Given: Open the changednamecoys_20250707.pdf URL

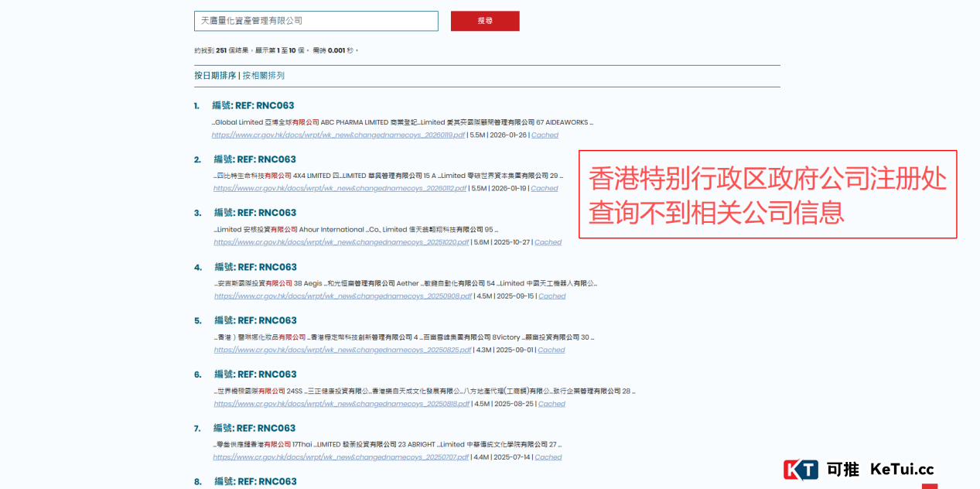Looking at the screenshot, I should pos(341,457).
